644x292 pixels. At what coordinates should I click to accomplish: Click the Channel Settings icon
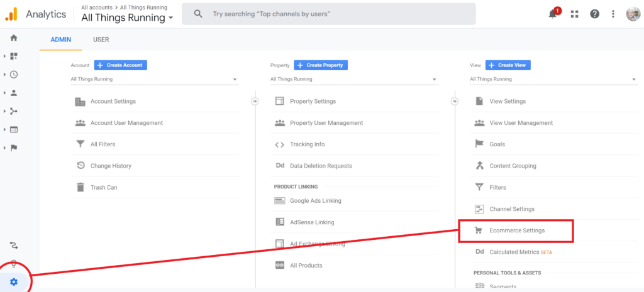[479, 209]
